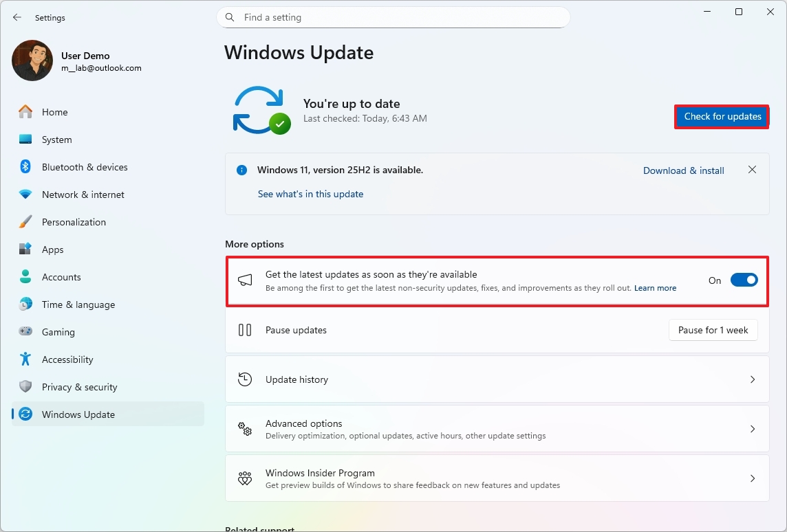Open the Windows Insider Program heart icon
Image resolution: width=787 pixels, height=532 pixels.
[245, 478]
